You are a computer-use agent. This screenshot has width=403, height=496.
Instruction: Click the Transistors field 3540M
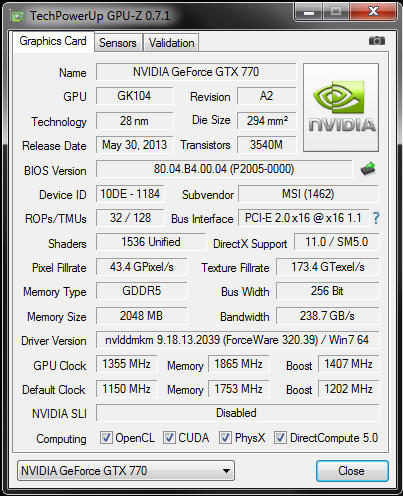267,145
